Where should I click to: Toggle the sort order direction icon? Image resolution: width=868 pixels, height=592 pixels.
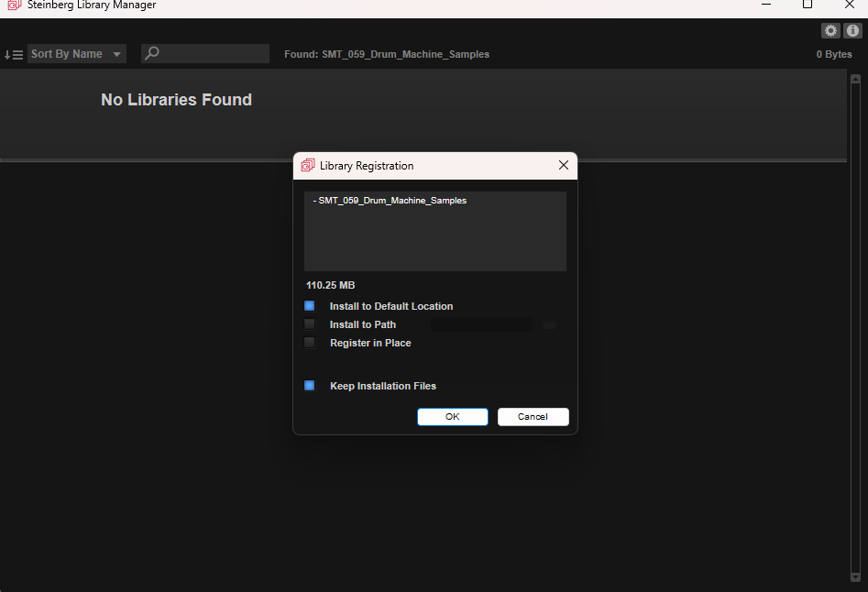[x=13, y=54]
